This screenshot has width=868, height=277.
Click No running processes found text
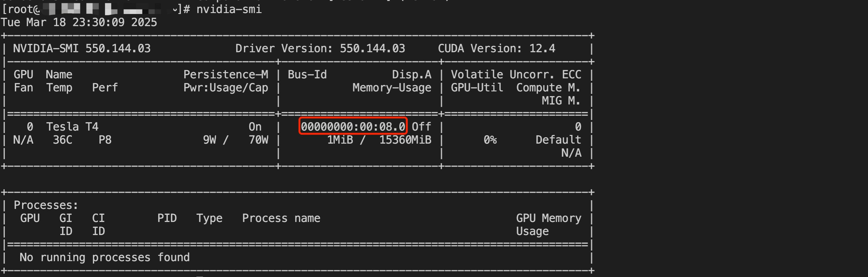[x=104, y=257]
